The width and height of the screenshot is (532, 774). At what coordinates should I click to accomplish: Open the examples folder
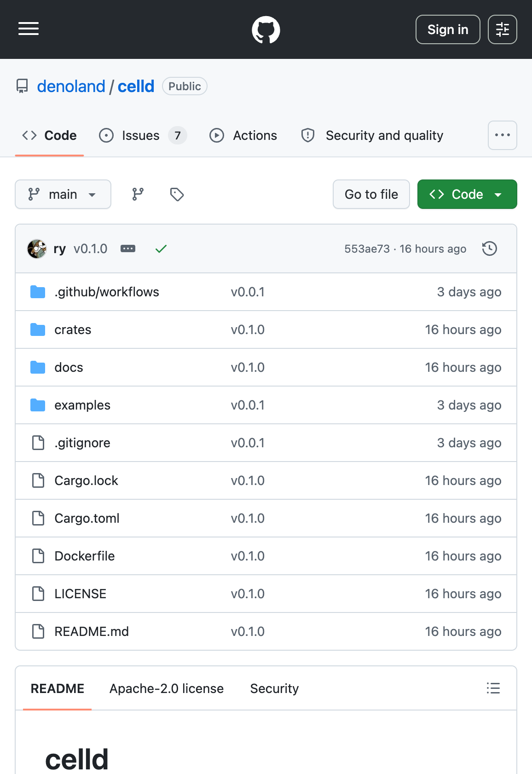pos(82,405)
